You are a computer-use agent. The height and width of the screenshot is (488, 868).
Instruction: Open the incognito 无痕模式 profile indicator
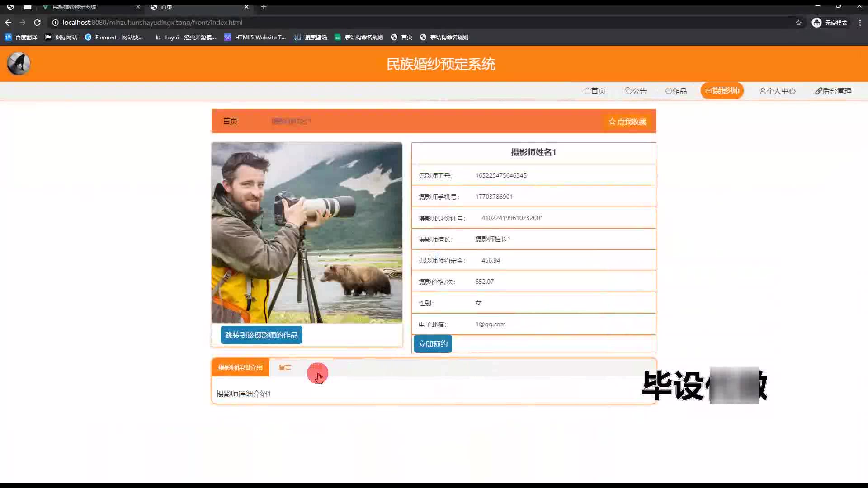pos(830,23)
